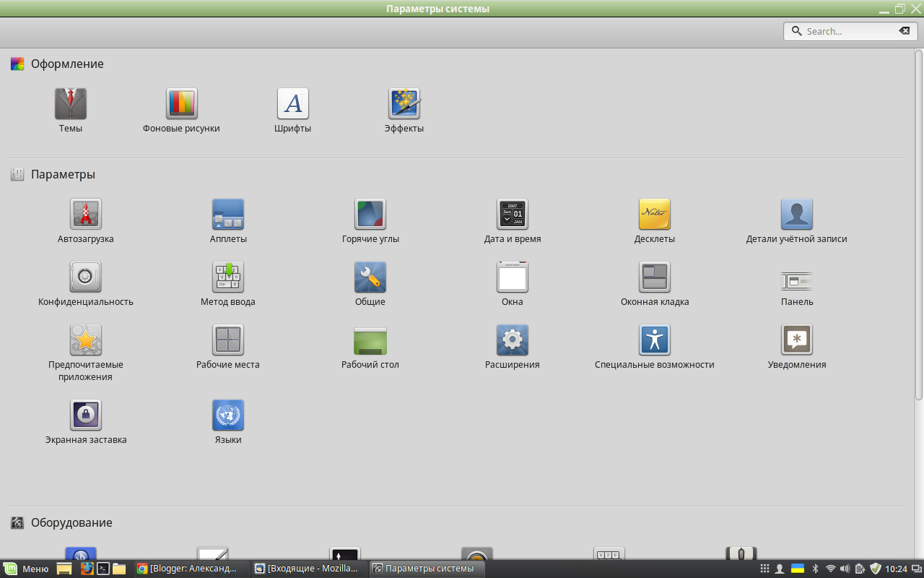
Task: Open Предпочитаемые приложения settings
Action: coord(86,340)
